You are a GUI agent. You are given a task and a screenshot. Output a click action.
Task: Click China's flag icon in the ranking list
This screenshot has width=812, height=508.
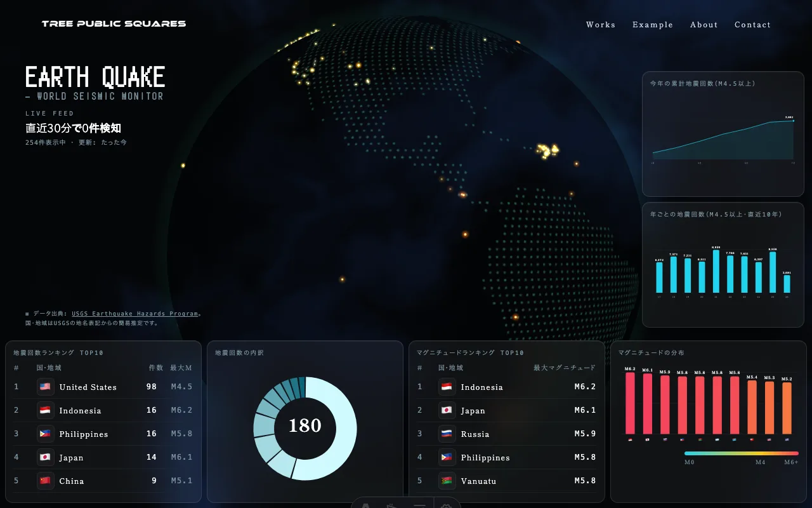pos(46,481)
